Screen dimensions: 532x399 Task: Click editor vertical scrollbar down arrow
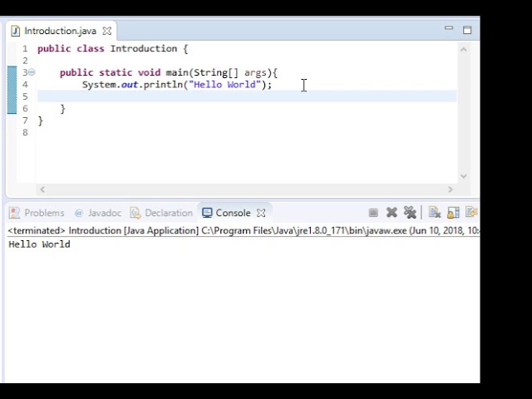(x=464, y=175)
